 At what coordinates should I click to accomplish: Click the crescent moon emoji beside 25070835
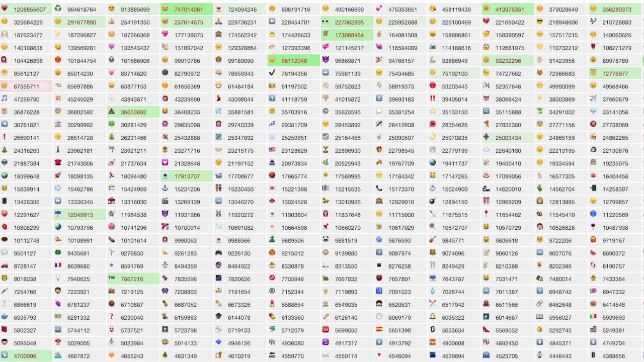[x=433, y=137]
